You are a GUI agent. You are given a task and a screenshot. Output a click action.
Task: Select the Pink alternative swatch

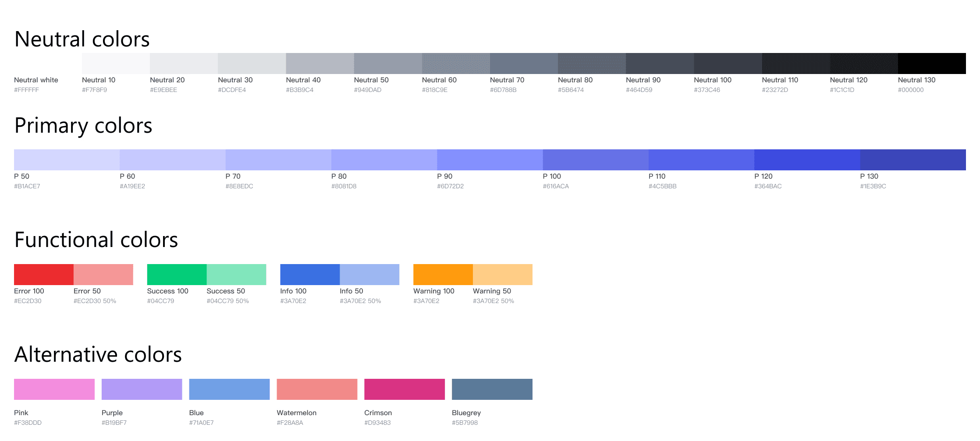click(54, 389)
